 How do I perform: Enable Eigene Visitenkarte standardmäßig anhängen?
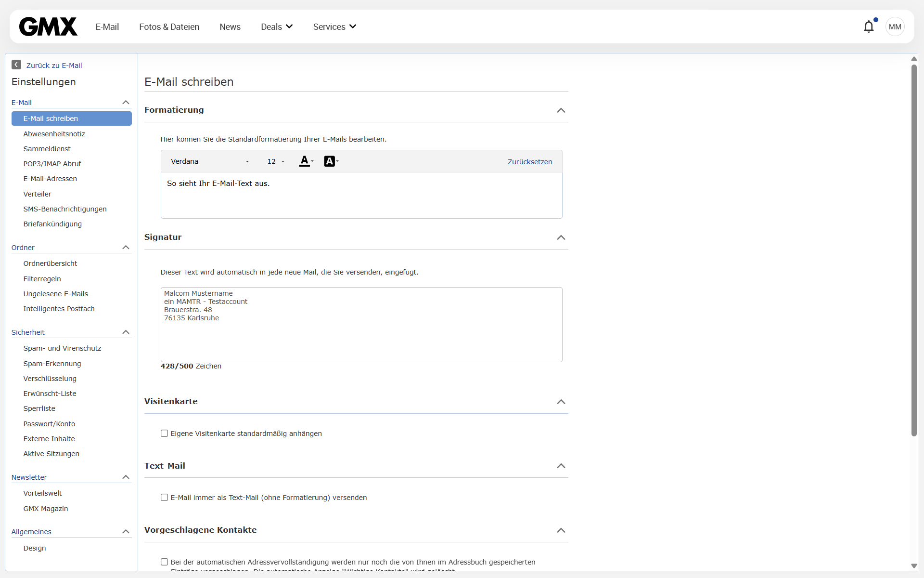(x=165, y=433)
